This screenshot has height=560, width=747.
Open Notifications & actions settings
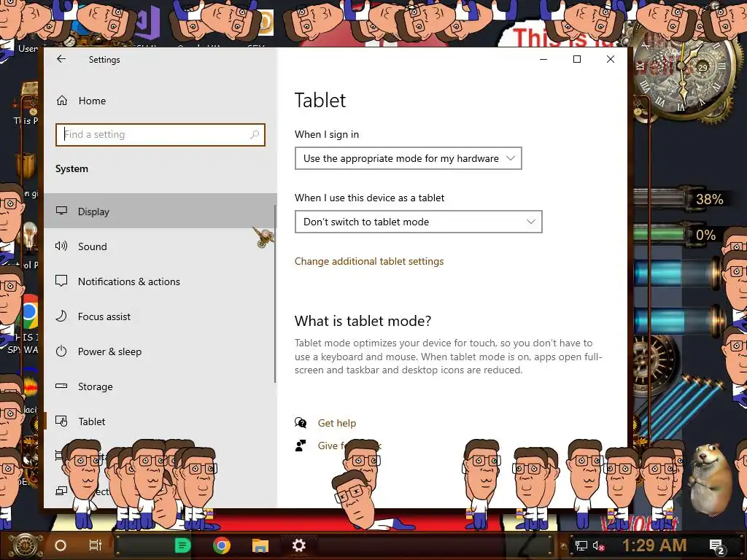(160, 281)
